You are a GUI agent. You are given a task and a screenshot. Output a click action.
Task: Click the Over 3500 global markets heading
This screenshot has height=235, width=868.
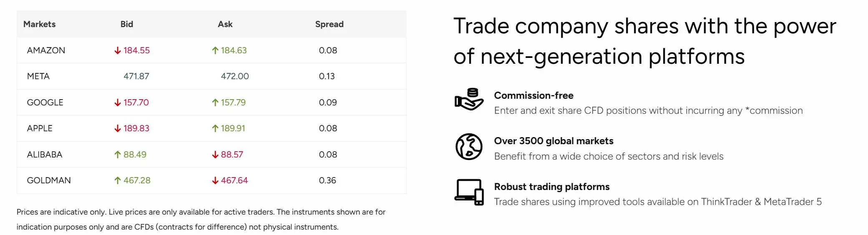click(554, 141)
